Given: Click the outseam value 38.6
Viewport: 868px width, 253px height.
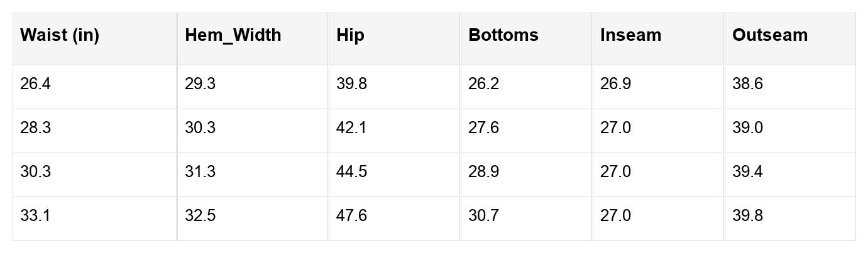Looking at the screenshot, I should (747, 84).
